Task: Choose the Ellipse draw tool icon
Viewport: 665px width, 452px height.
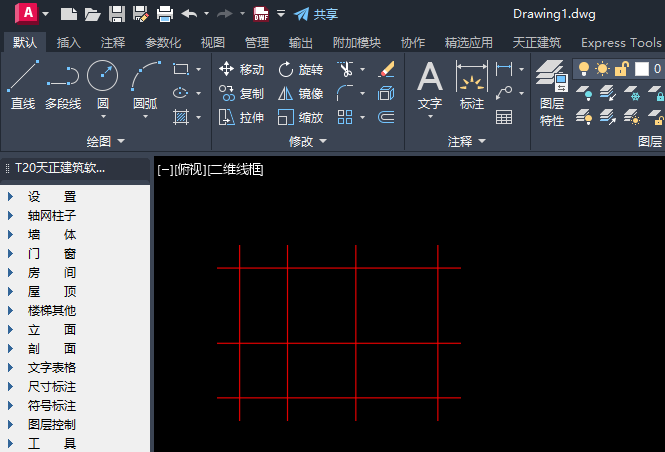Action: click(x=181, y=93)
